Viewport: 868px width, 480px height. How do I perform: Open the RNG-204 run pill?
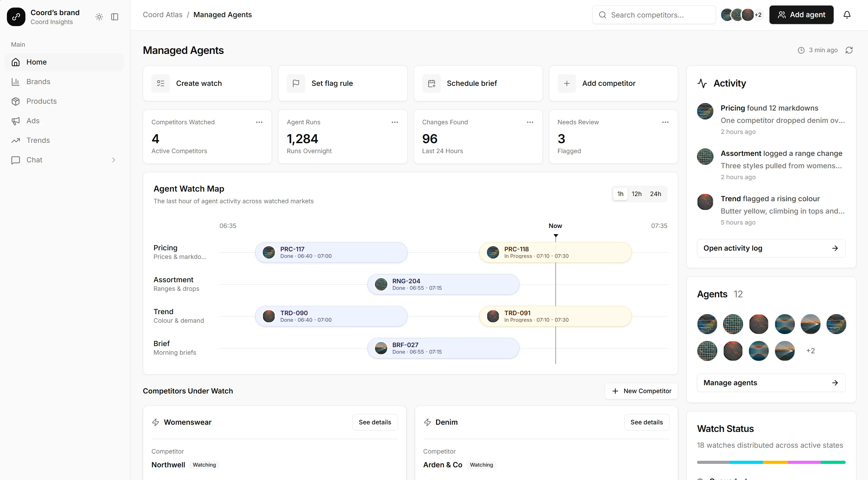[x=443, y=284]
